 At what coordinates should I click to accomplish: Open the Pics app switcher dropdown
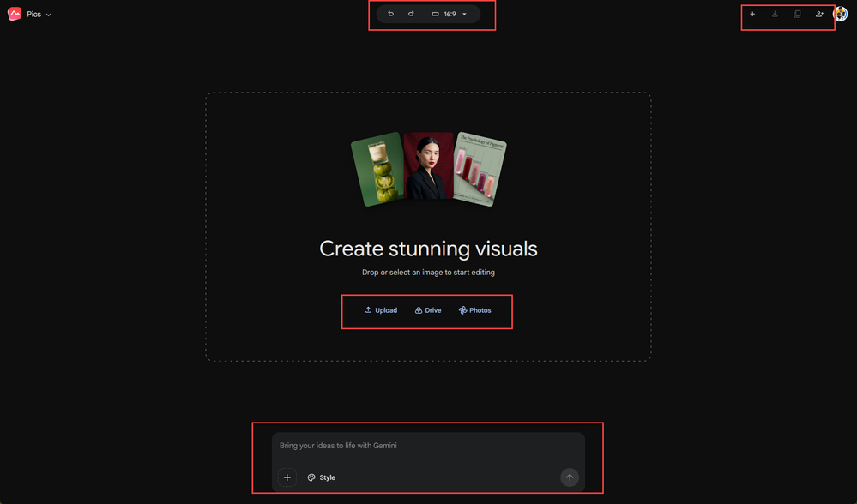tap(39, 15)
